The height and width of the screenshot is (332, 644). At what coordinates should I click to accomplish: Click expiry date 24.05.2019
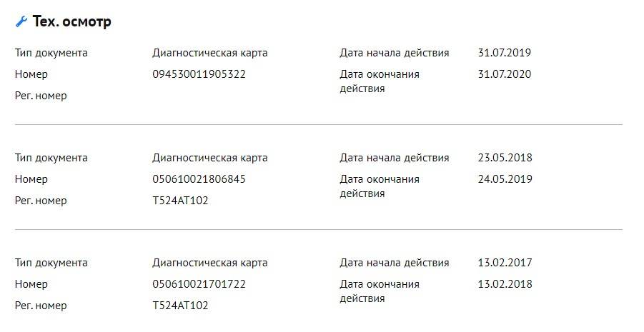click(x=505, y=179)
